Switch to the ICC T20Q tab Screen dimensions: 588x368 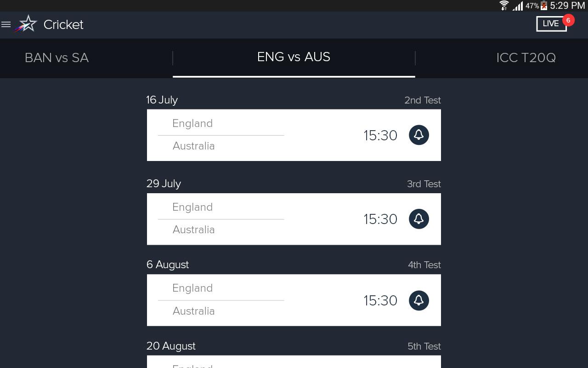pos(526,58)
